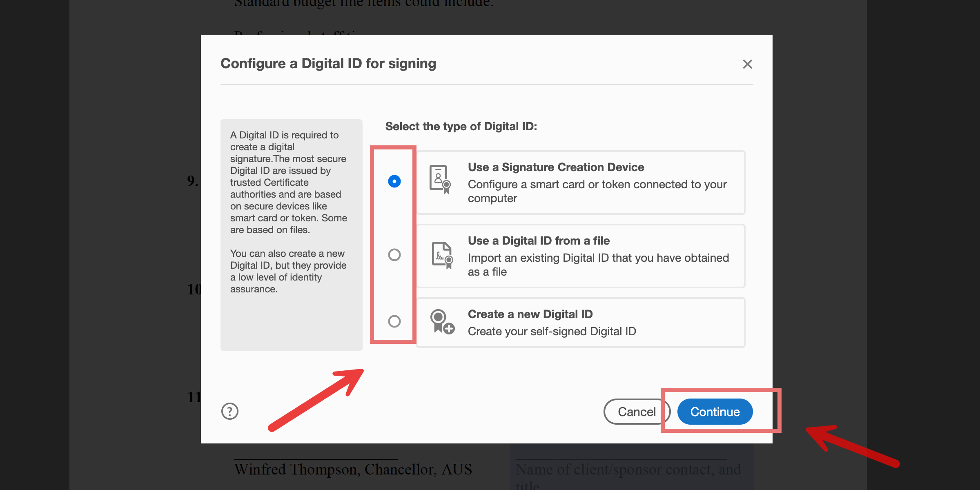Choose the "Use a Digital ID from a file" radio
Viewport: 980px width, 490px height.
[393, 255]
